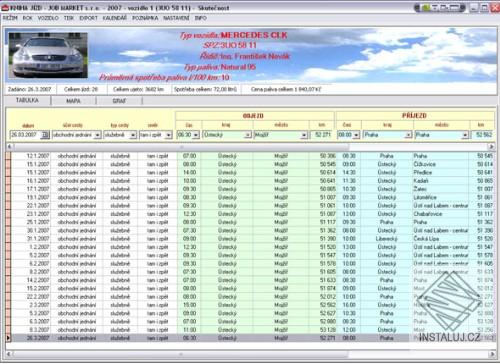Click the účel cesty column label
Screen dimensions: 500x364
72,125
